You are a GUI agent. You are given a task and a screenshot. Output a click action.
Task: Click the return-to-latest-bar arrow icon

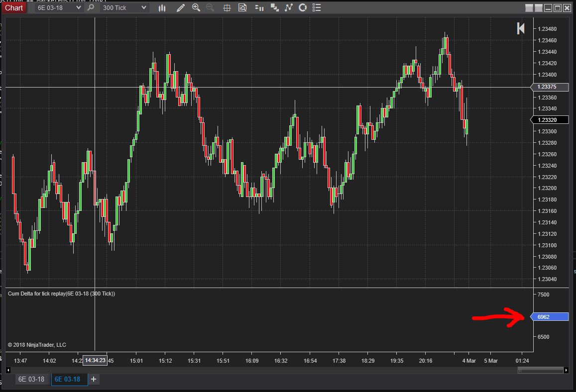tap(521, 29)
